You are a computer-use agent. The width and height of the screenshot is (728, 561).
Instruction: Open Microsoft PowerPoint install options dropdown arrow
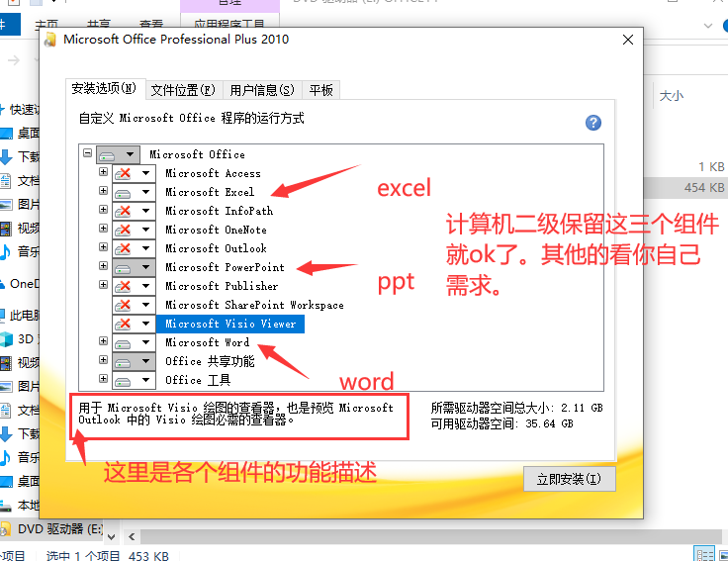[x=145, y=267]
